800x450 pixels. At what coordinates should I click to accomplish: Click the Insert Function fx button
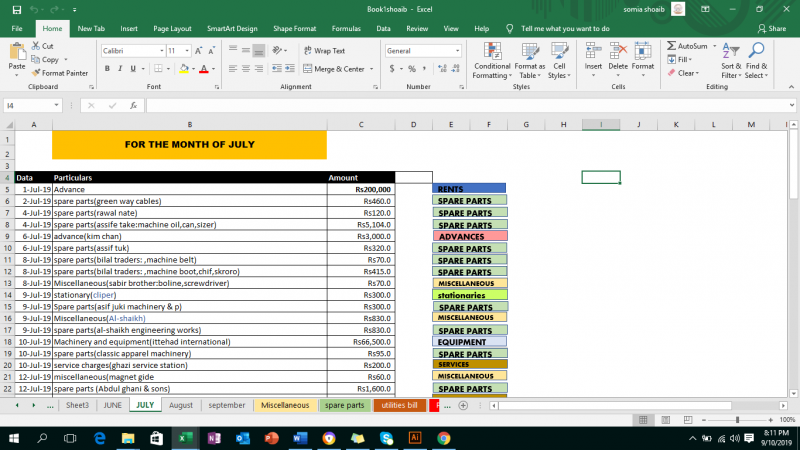click(133, 105)
